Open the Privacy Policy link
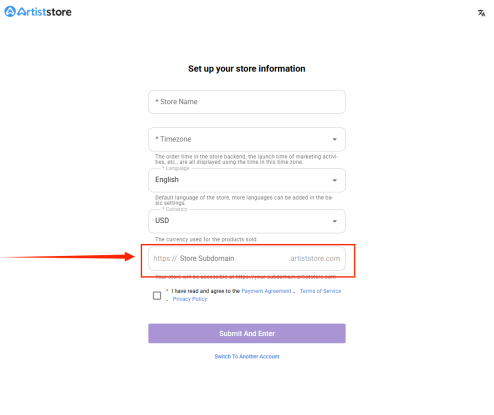 [190, 299]
